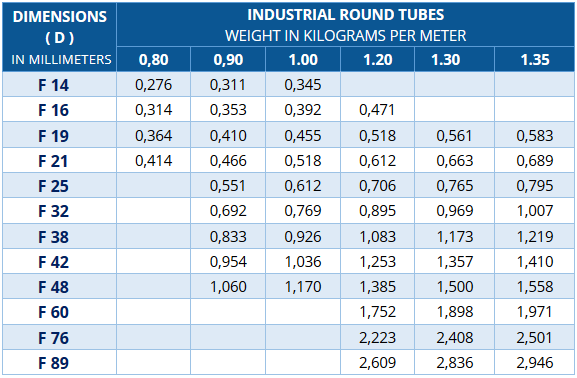The image size is (577, 378).
Task: Select the 0,689 cell in F 21 row
Action: coord(535,160)
